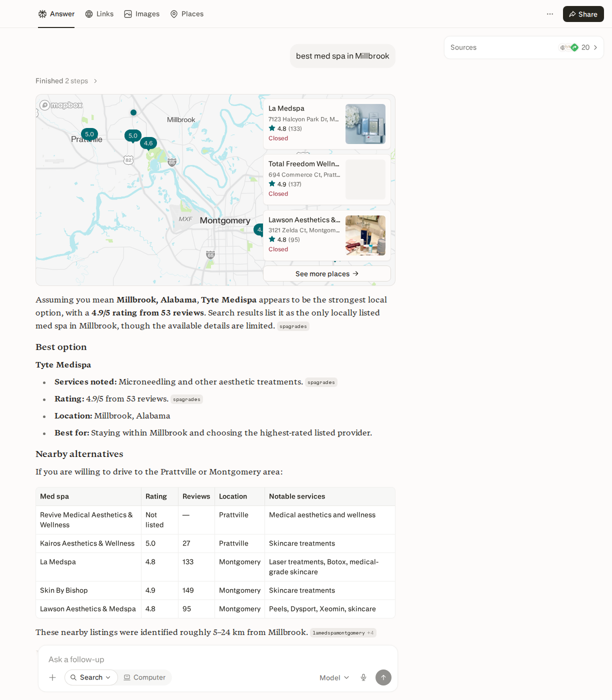
Task: Open the Search mode dropdown
Action: (x=91, y=677)
